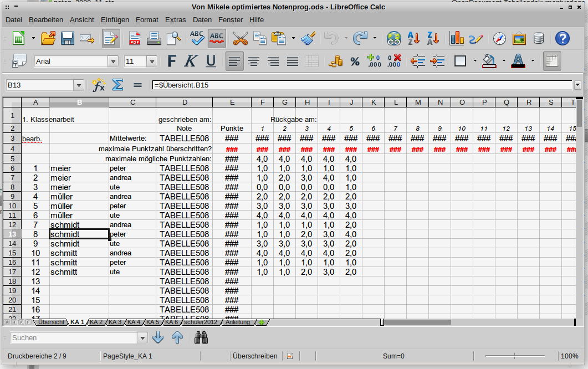Open LibreOffice Help question mark
588x369 pixels.
pyautogui.click(x=562, y=38)
